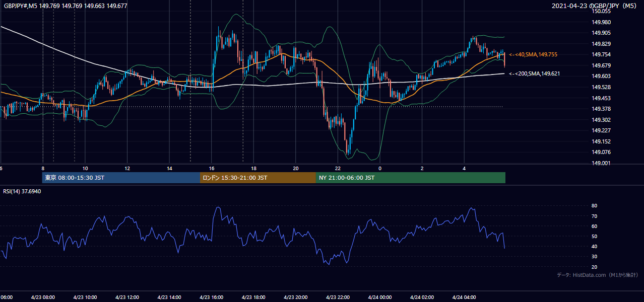Click the 4/23 18:00 date axis label
This screenshot has height=302, width=644.
tap(253, 297)
